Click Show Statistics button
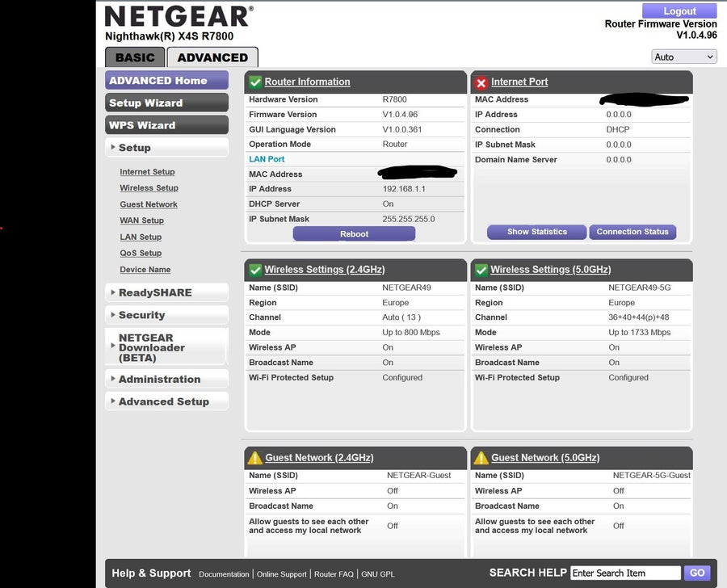 pos(537,232)
